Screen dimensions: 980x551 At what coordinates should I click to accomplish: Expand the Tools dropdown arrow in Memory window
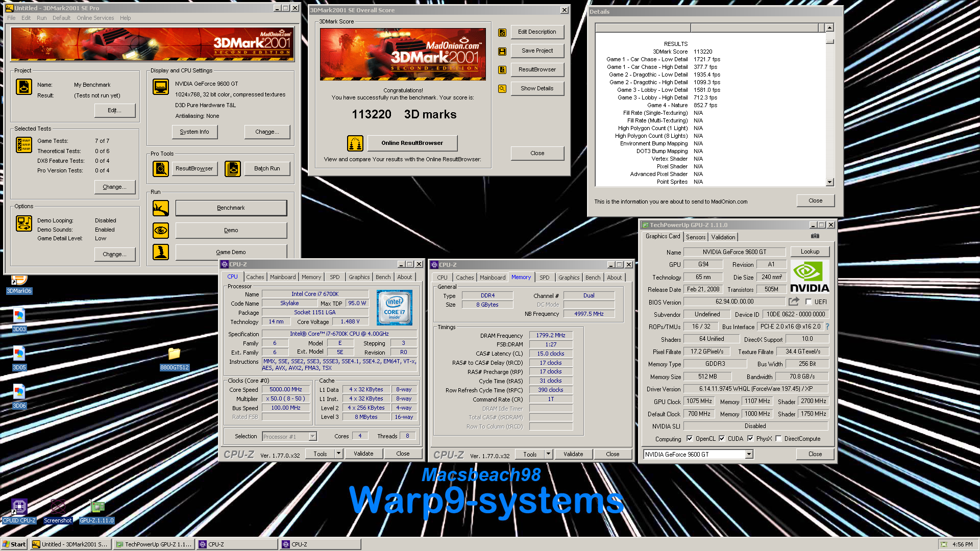[x=548, y=454]
